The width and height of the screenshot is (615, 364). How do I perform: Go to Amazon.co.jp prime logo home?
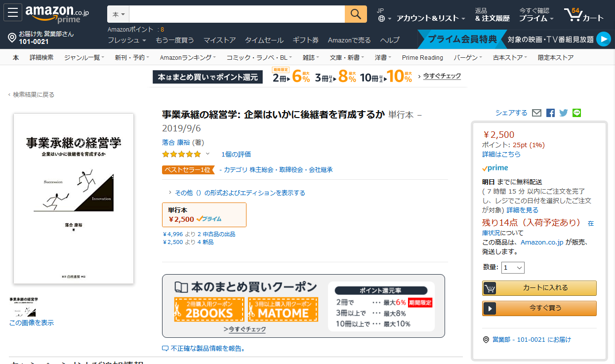pyautogui.click(x=57, y=14)
